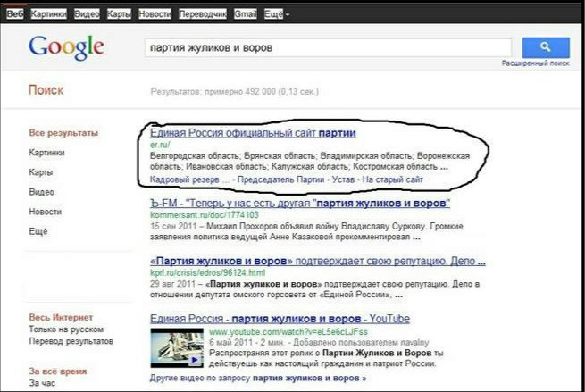Click the red Поиск heading
Viewport: 585px width, 392px height.
click(46, 90)
